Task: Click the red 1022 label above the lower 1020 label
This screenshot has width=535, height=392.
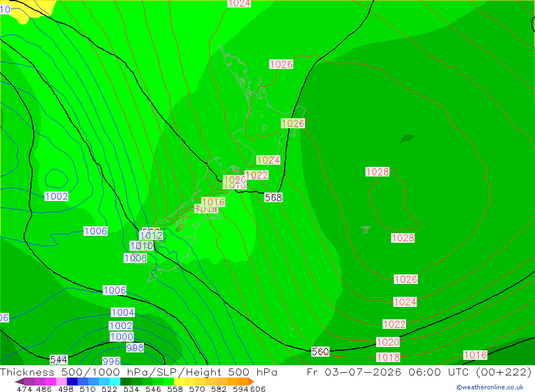Action: tap(394, 325)
